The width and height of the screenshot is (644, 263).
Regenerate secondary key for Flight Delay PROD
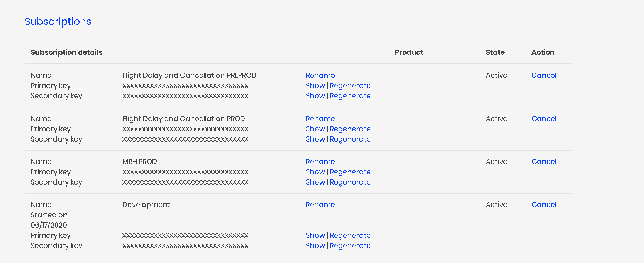[x=350, y=139]
